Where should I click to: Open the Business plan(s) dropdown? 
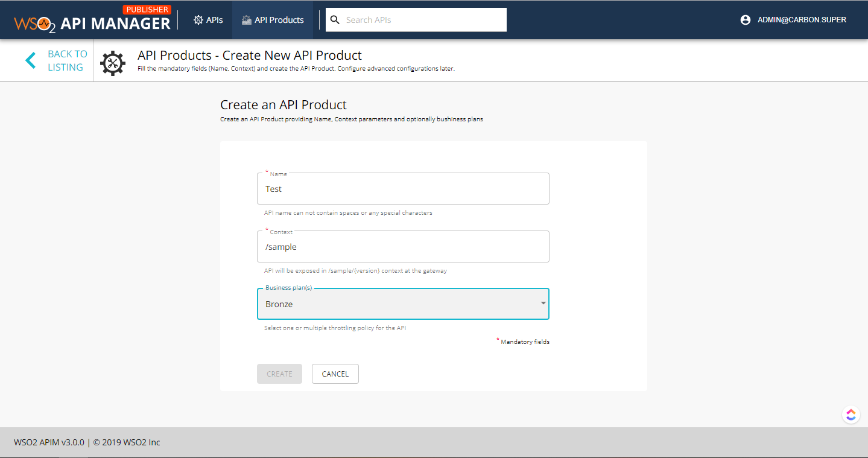(x=403, y=304)
